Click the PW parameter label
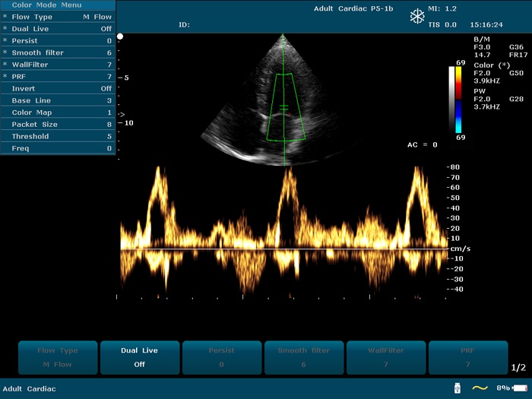Screen dimensions: 532x399 tap(480, 91)
